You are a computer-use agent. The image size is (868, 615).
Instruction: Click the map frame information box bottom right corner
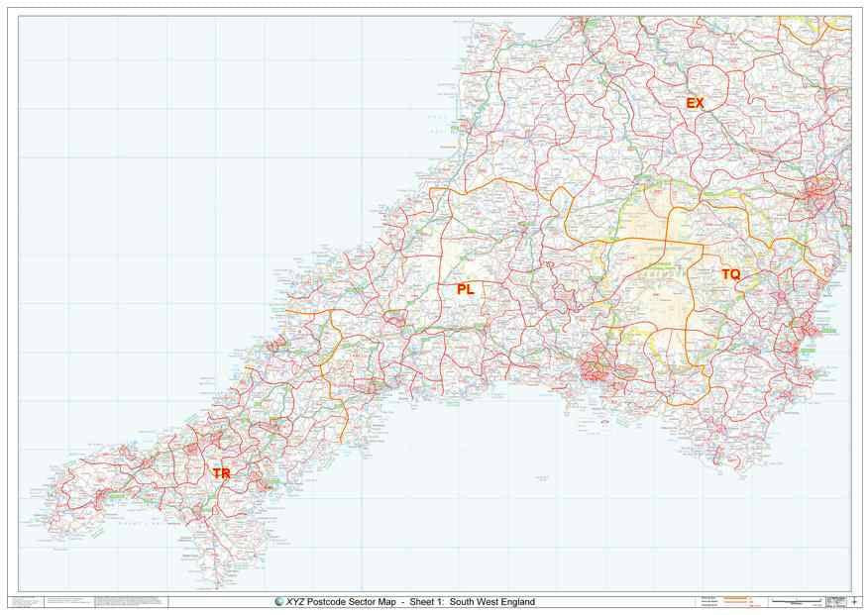835,601
